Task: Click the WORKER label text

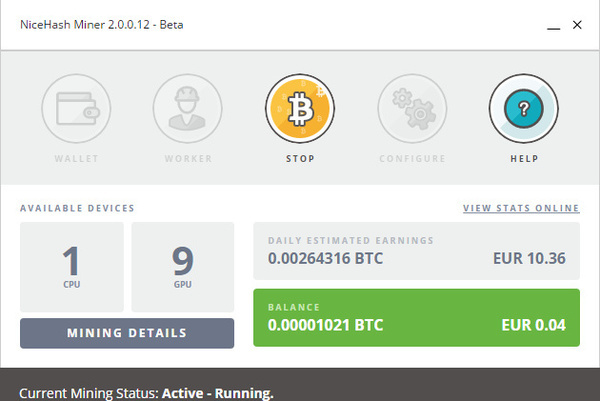Action: 188,158
